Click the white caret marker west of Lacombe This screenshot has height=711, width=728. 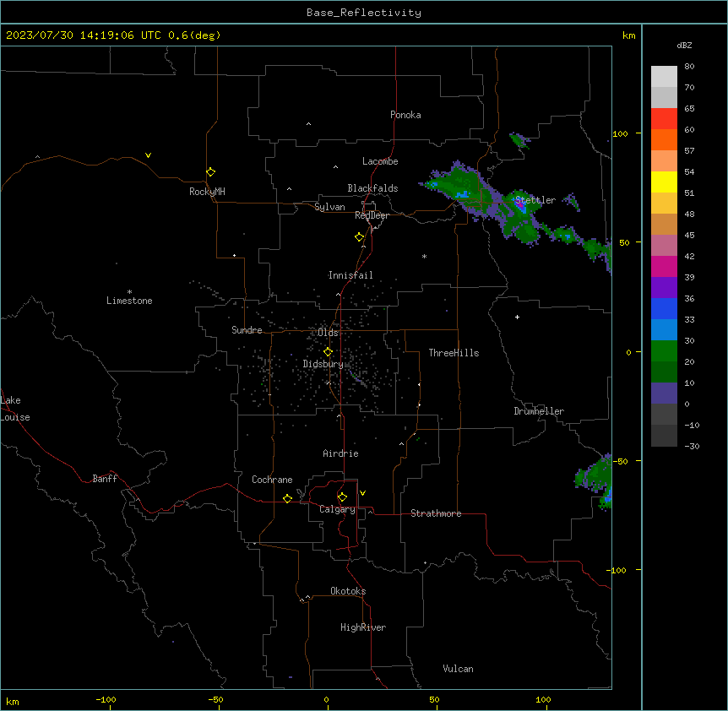335,167
